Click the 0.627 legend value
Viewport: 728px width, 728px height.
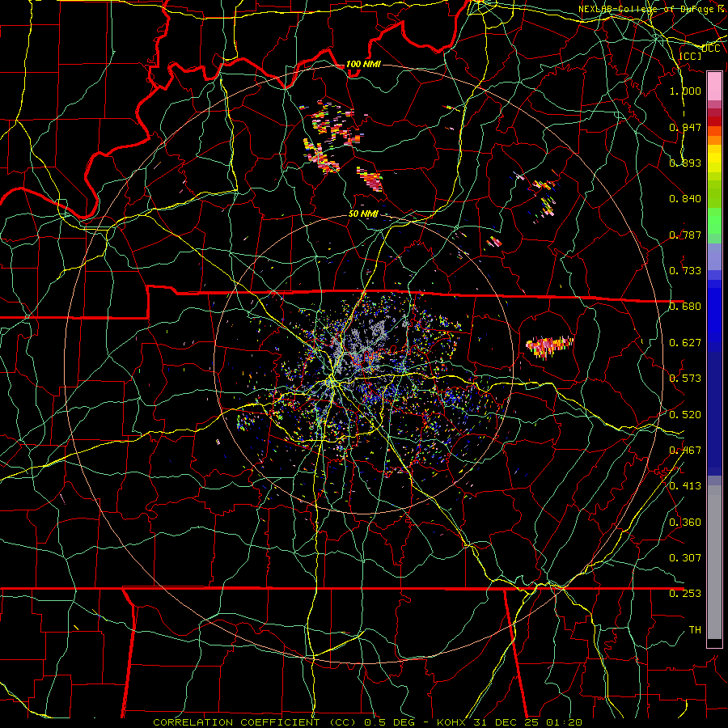(x=685, y=343)
